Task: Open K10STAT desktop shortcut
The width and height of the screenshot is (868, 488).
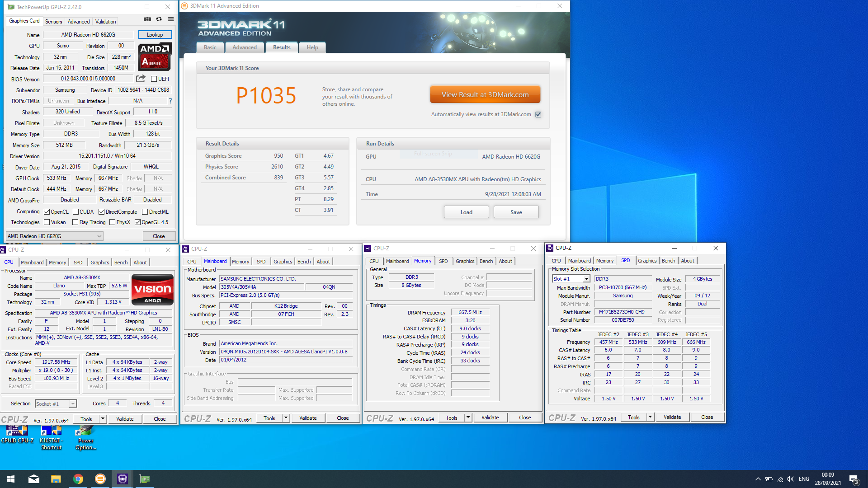Action: point(51,437)
